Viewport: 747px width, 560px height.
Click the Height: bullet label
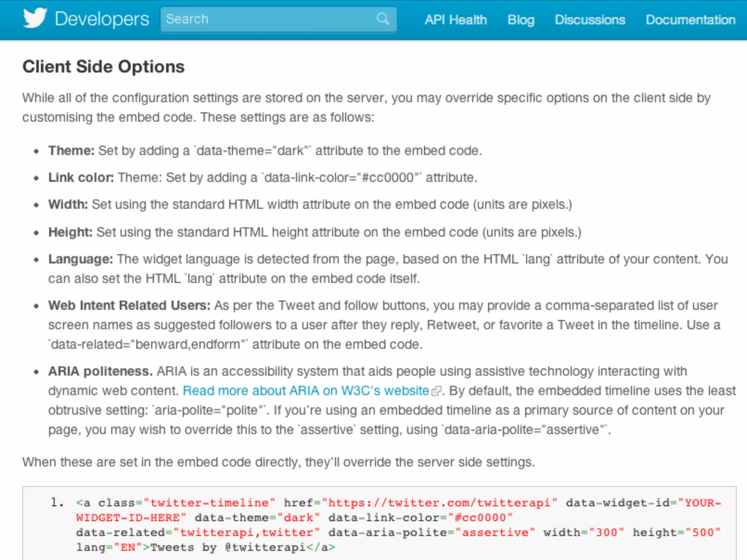click(70, 232)
